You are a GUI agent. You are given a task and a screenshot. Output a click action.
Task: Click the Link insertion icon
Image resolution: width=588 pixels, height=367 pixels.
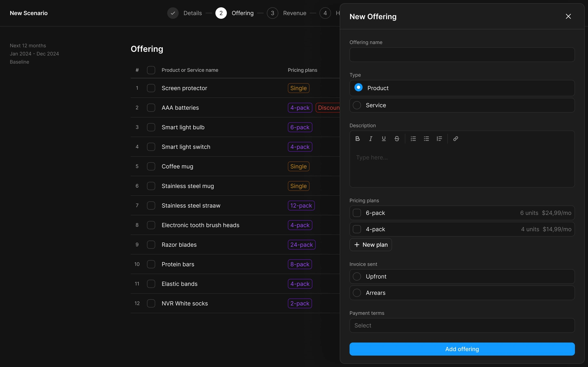pyautogui.click(x=455, y=139)
